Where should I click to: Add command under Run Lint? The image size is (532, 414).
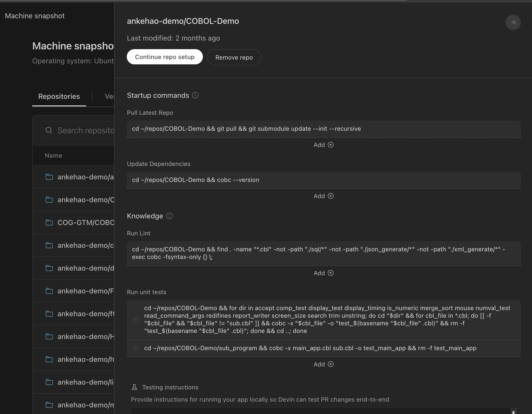[x=323, y=273]
